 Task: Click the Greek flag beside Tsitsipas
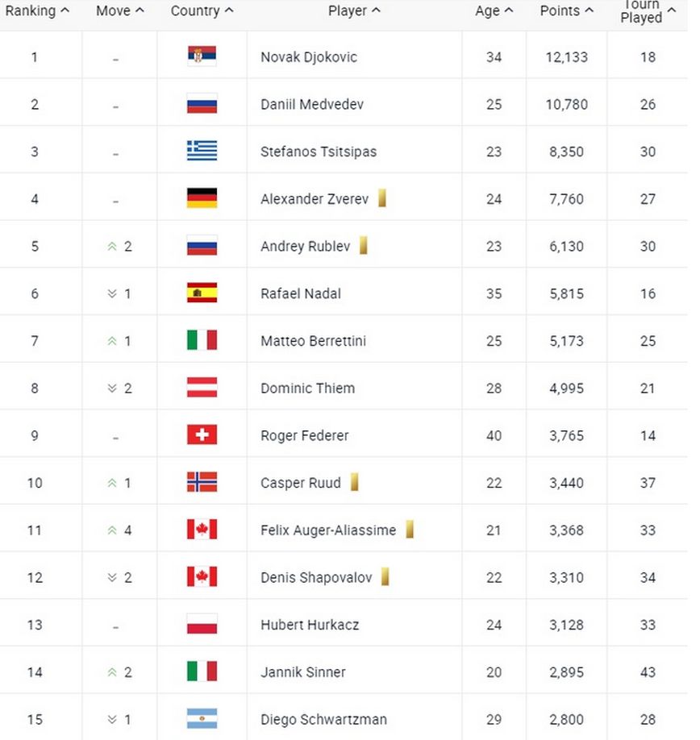coord(202,151)
